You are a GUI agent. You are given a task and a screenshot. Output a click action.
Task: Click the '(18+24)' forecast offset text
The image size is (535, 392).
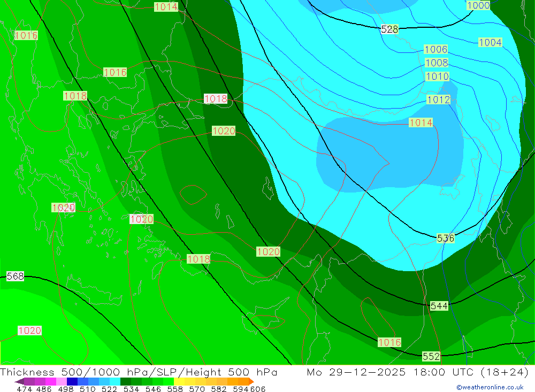[505, 372]
